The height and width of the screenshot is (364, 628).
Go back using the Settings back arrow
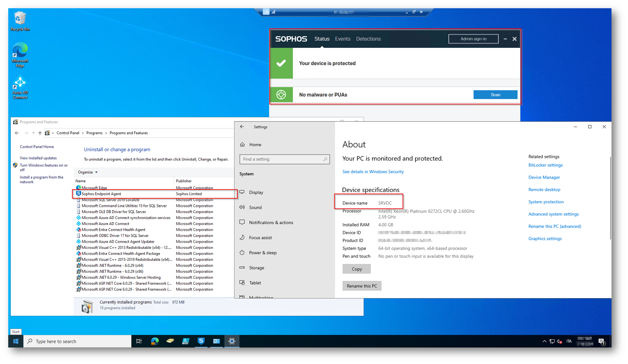coord(242,127)
